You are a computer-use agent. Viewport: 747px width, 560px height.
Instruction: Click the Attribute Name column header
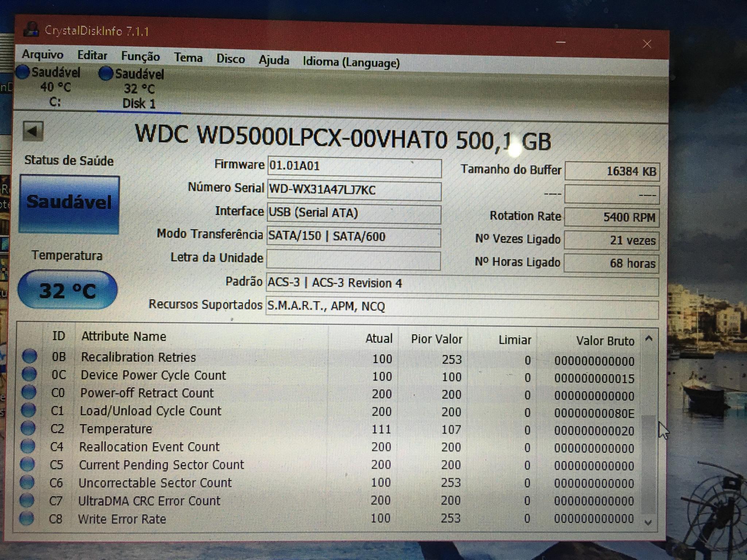(124, 336)
